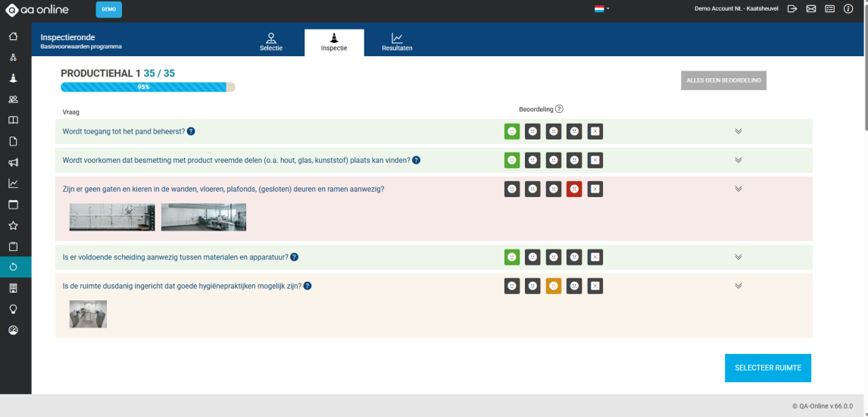Viewport: 868px width, 417px height.
Task: Switch to the Resultaten tab
Action: (x=397, y=42)
